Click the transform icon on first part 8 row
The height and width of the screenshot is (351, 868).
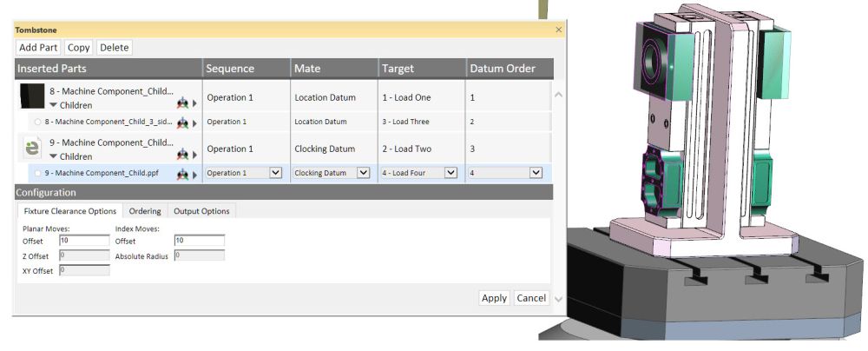[x=182, y=103]
